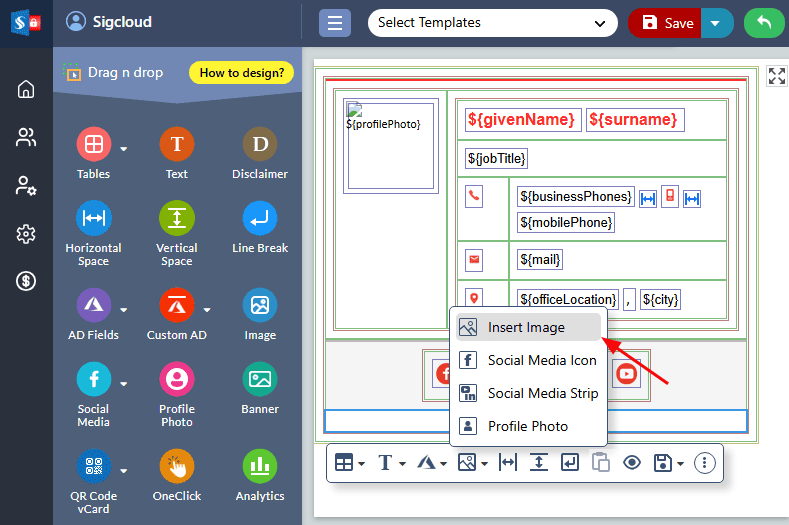789x525 pixels.
Task: Select the ${surname} field
Action: pyautogui.click(x=635, y=120)
